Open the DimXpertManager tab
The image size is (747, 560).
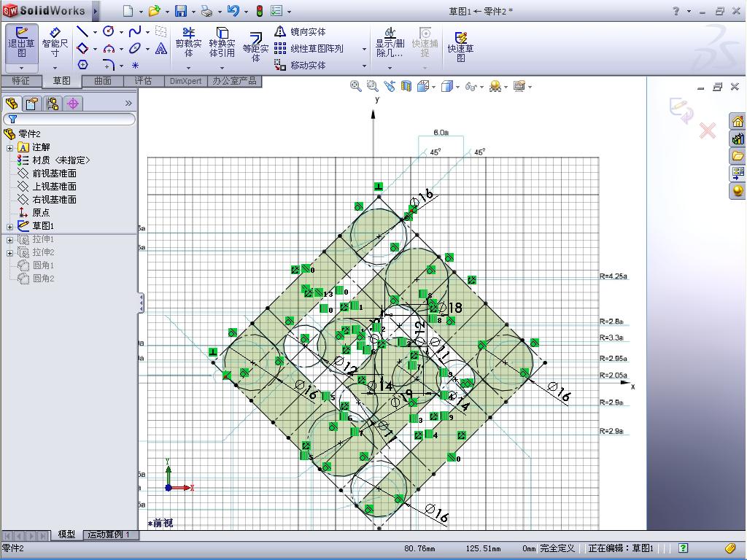(x=73, y=103)
